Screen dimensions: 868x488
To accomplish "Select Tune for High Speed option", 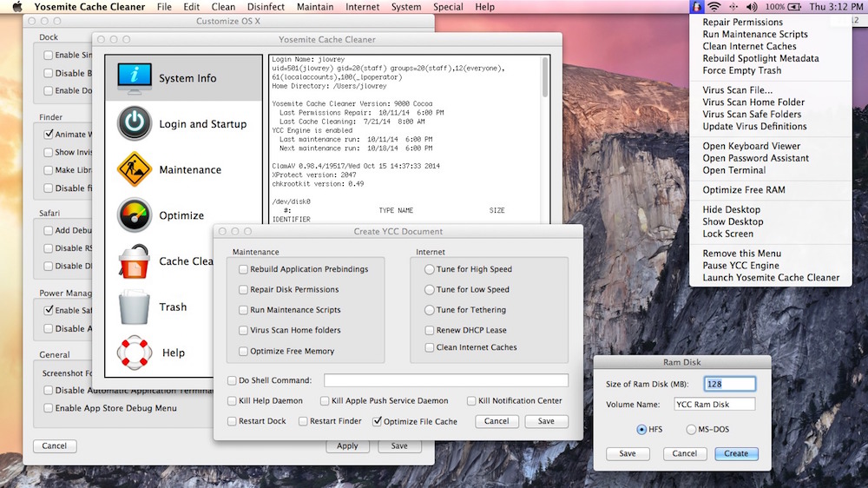I will (430, 269).
